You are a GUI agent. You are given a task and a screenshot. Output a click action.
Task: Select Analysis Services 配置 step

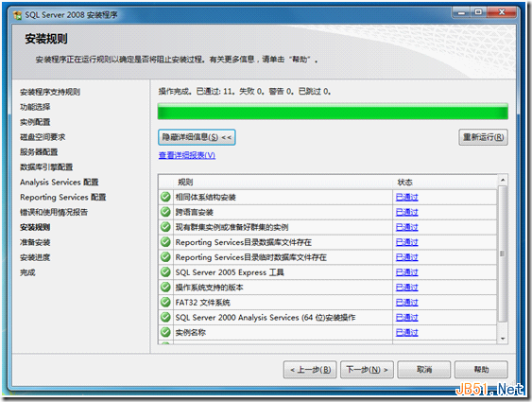click(59, 183)
